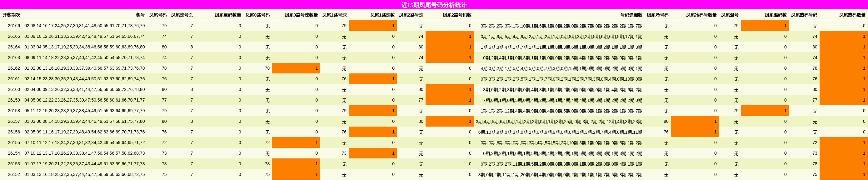Click the 凤尾温号 column header
Viewport: 868px width, 180px height.
(x=730, y=15)
